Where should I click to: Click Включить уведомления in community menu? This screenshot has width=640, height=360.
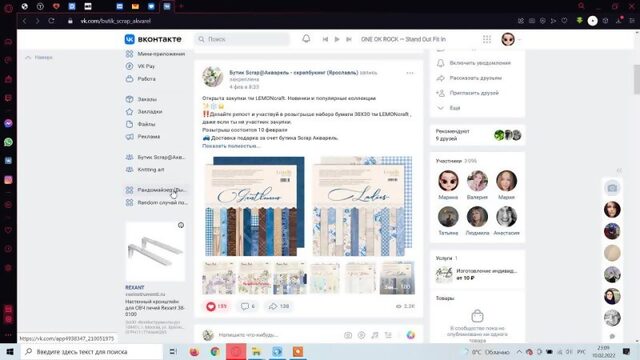pyautogui.click(x=474, y=63)
